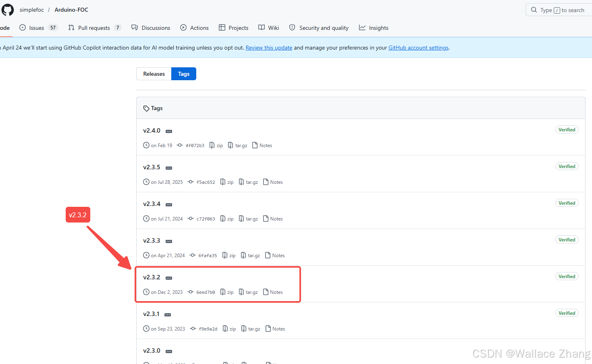Open commit 4f072b3

pyautogui.click(x=191, y=146)
